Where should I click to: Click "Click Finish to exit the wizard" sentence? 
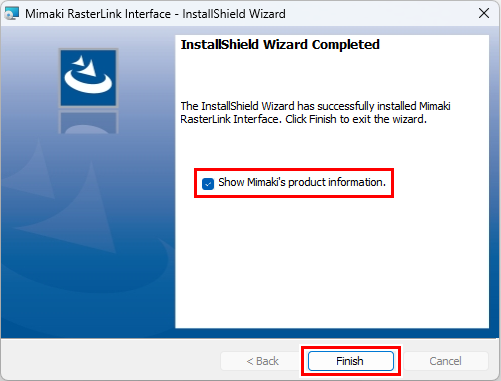356,119
